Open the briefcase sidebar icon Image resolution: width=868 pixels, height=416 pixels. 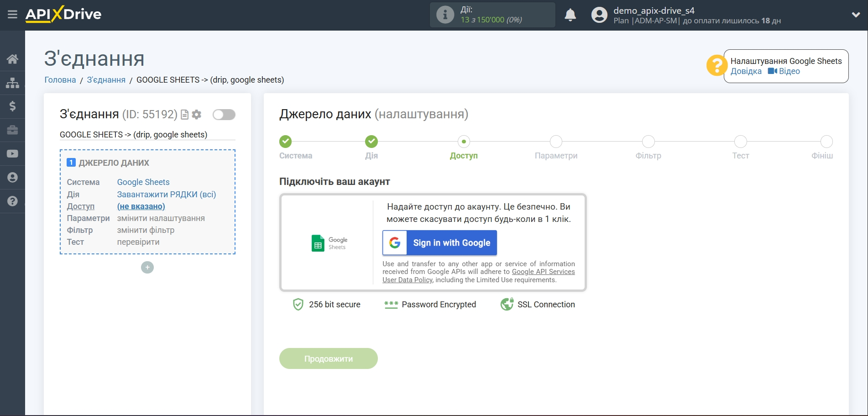[12, 130]
